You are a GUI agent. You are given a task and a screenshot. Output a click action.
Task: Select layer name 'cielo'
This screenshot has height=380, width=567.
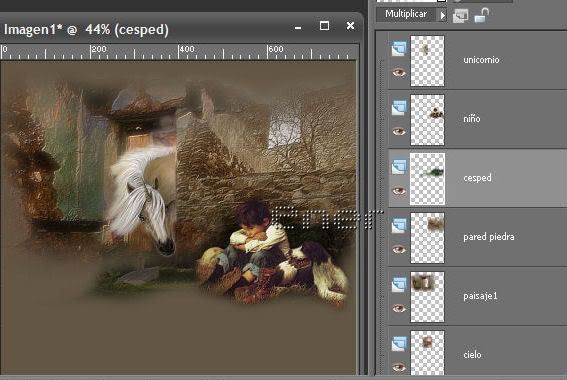(472, 355)
